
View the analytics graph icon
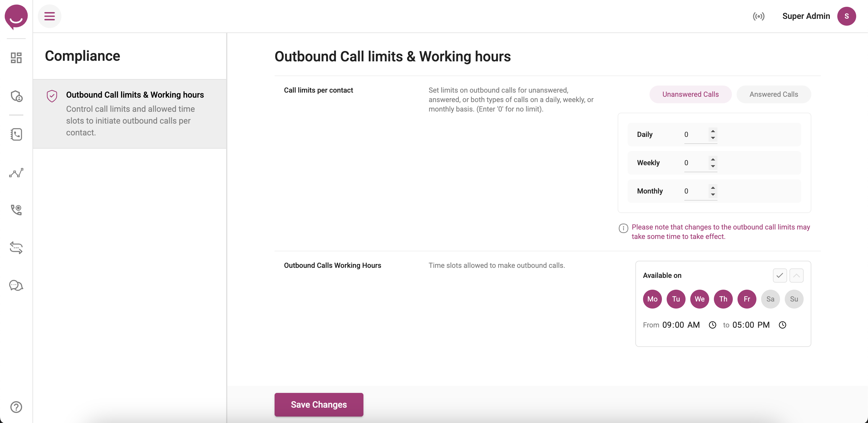tap(16, 173)
